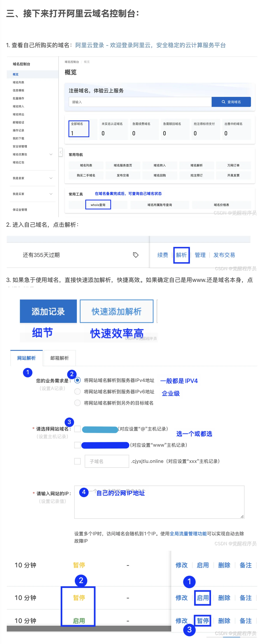Screen dimensions: 272x644
Task: Click the 添加记录 button
Action: click(48, 311)
